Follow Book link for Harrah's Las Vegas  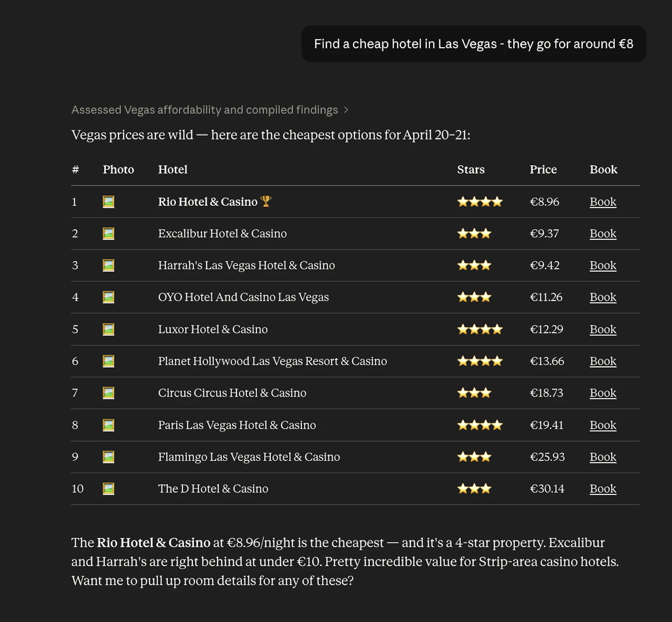pyautogui.click(x=603, y=266)
